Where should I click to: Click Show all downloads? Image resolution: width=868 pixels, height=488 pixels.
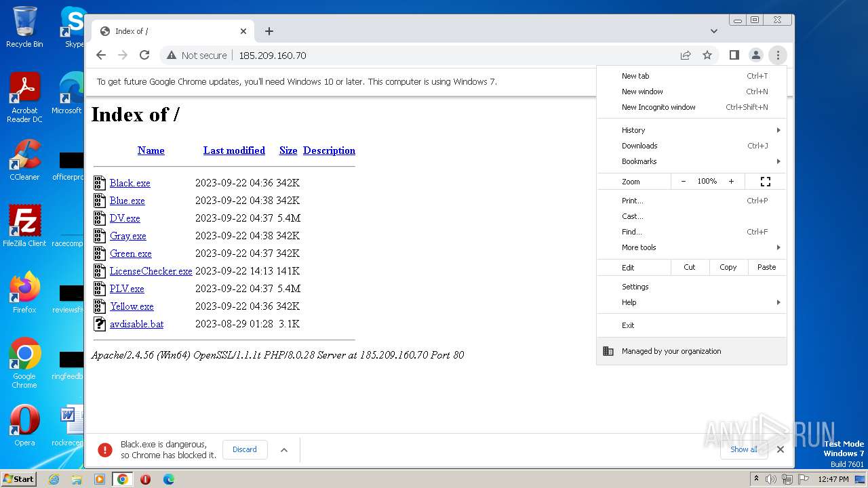tap(744, 449)
